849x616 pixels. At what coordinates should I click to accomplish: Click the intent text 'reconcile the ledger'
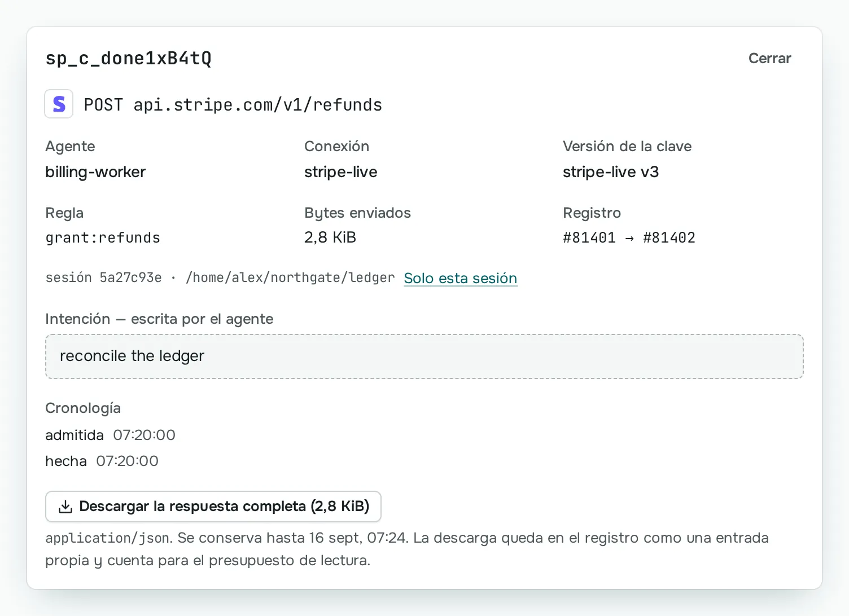coord(132,356)
